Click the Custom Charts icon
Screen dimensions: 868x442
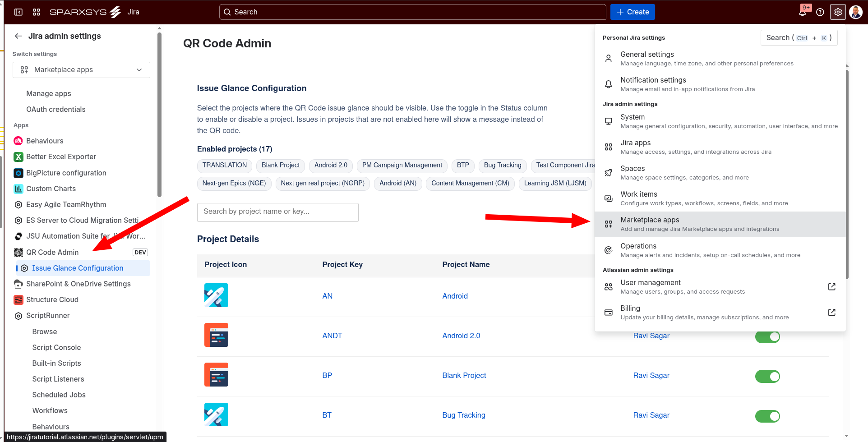pyautogui.click(x=18, y=189)
